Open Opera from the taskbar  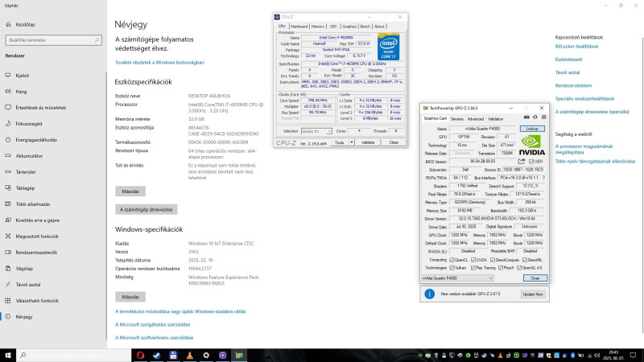[x=140, y=355]
